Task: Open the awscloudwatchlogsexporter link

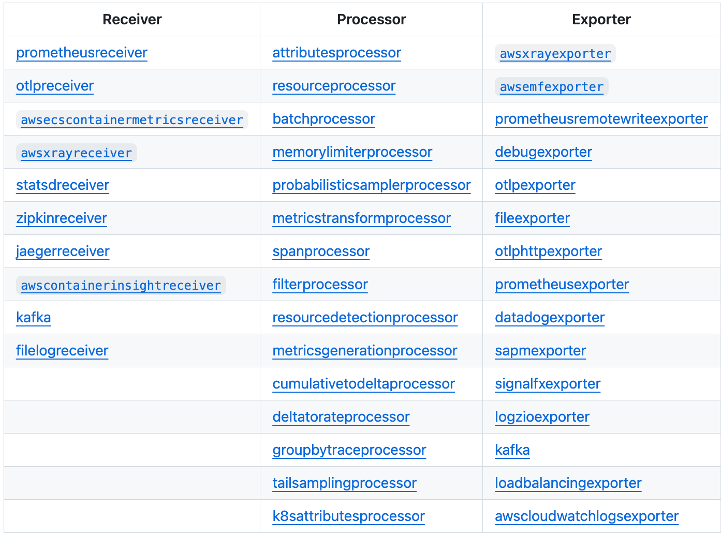Action: click(x=586, y=516)
